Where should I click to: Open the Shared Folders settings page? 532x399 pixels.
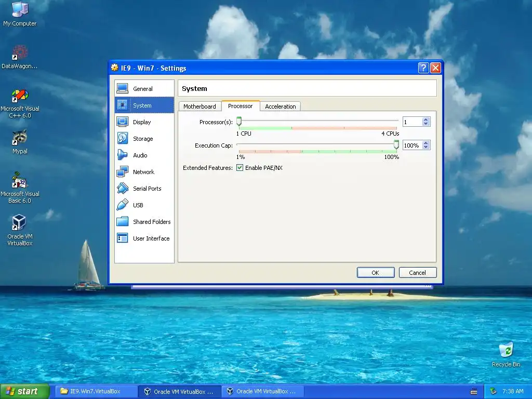tap(144, 221)
